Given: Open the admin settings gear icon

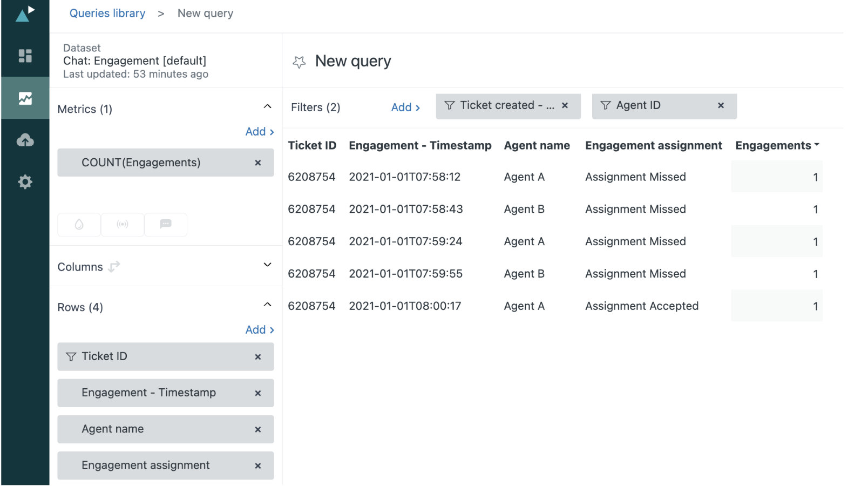Looking at the screenshot, I should (25, 182).
